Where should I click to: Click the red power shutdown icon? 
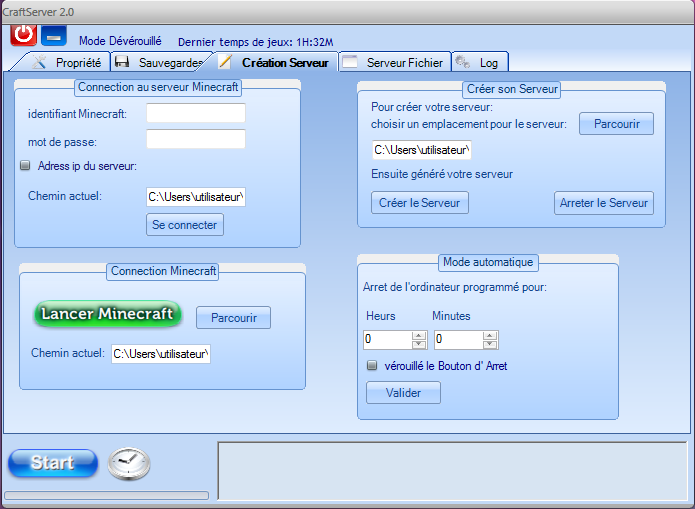click(23, 35)
